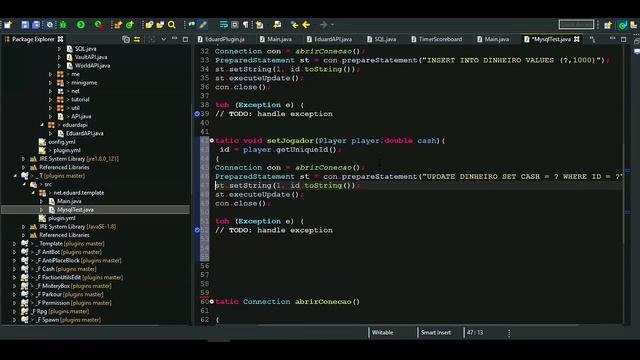Click the 47 : 13 cursor position
The image size is (640, 360).
[475, 333]
